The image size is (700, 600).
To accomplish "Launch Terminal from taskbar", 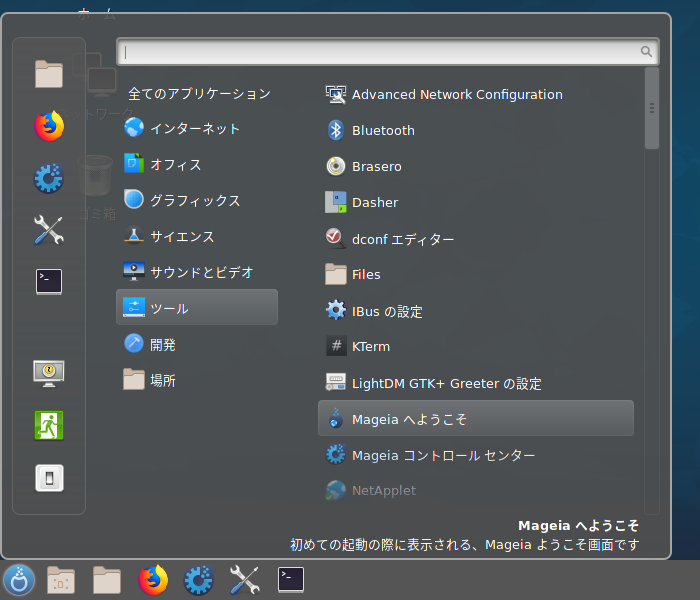I will (291, 580).
